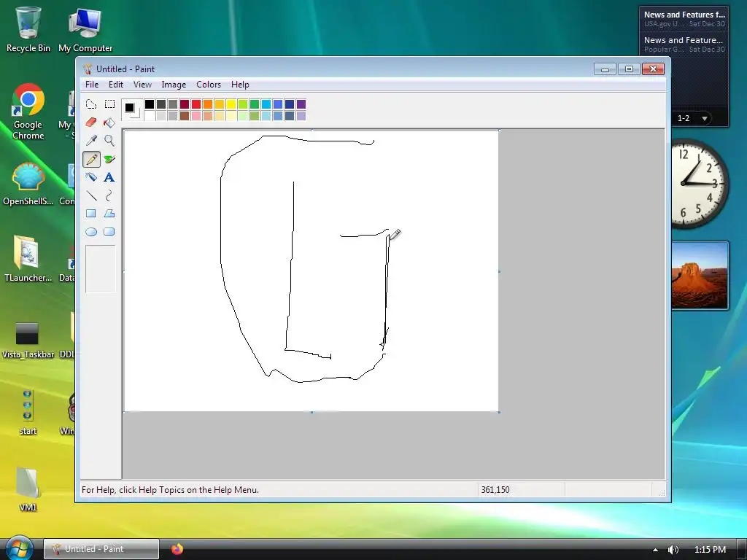Screen dimensions: 747x560
Task: Open the Help menu
Action: 240,85
